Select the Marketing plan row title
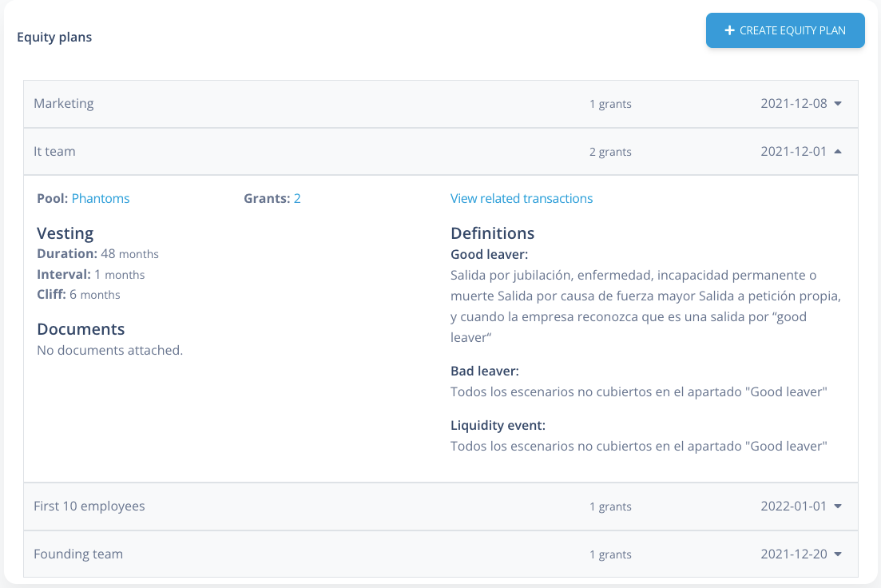881x588 pixels. click(x=64, y=103)
